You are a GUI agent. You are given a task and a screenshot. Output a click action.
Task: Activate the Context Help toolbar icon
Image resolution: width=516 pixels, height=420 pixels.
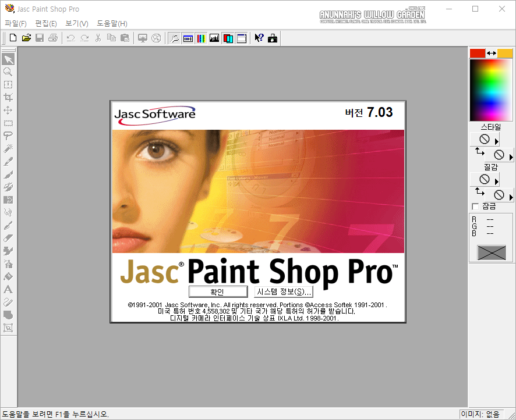[259, 38]
